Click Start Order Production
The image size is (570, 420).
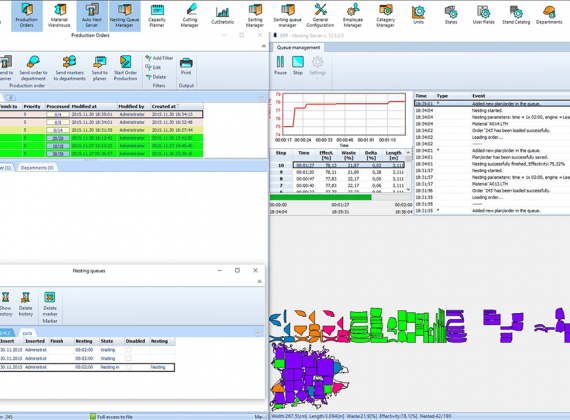125,68
